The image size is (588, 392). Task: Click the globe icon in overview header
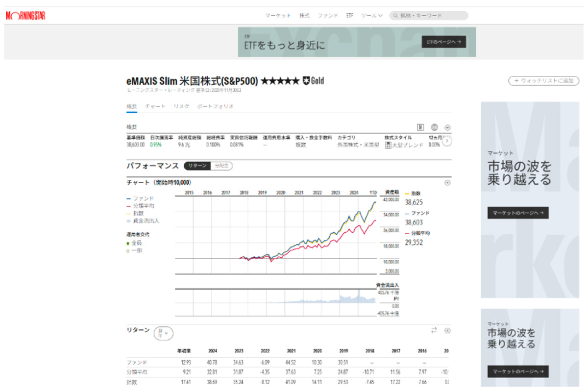(x=434, y=127)
